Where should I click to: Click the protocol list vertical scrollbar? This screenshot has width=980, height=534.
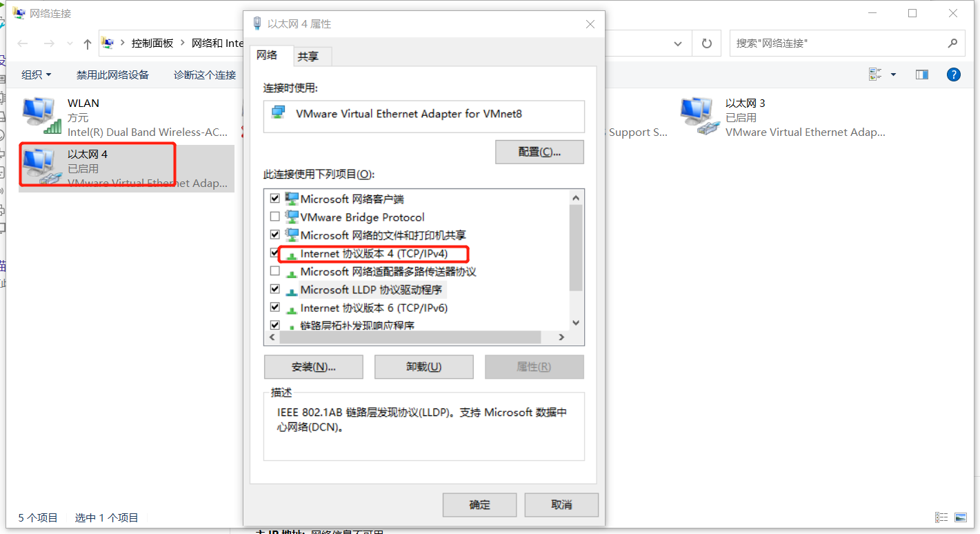577,259
